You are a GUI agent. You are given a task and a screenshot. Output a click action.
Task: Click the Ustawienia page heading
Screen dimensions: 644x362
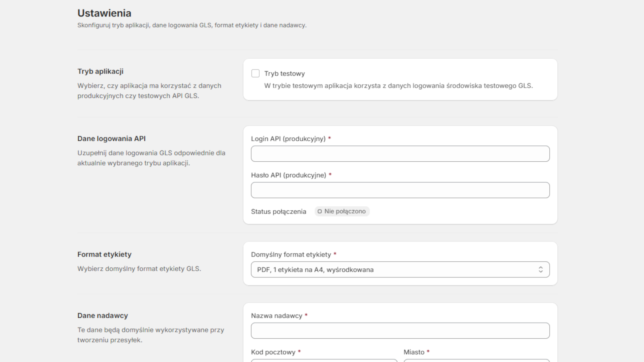[x=104, y=13]
